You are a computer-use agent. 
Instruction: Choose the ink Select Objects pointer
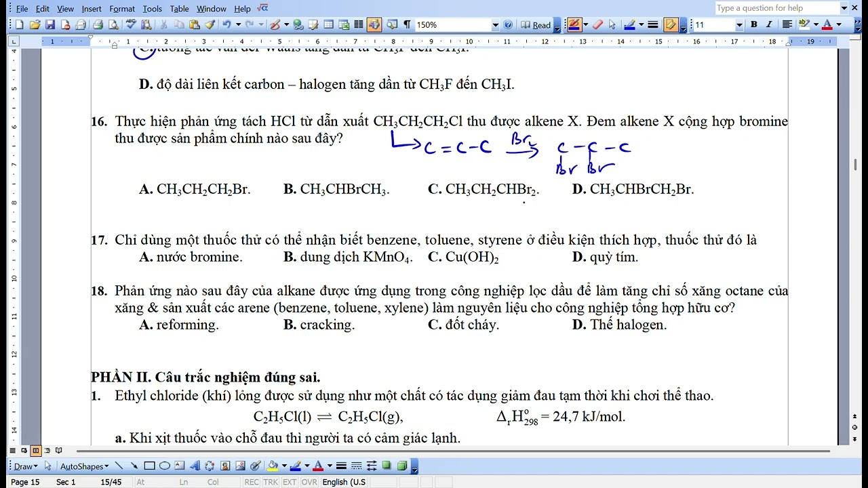612,25
